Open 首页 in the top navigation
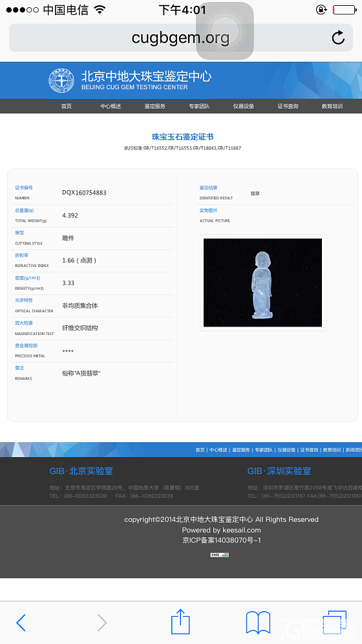362x644 pixels. click(x=67, y=106)
